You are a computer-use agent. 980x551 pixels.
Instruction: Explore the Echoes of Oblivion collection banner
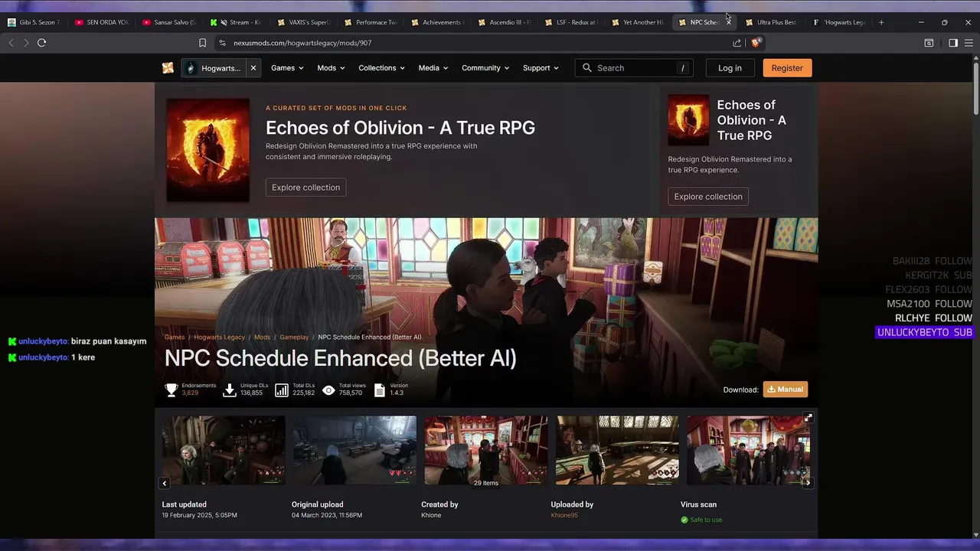tap(305, 187)
